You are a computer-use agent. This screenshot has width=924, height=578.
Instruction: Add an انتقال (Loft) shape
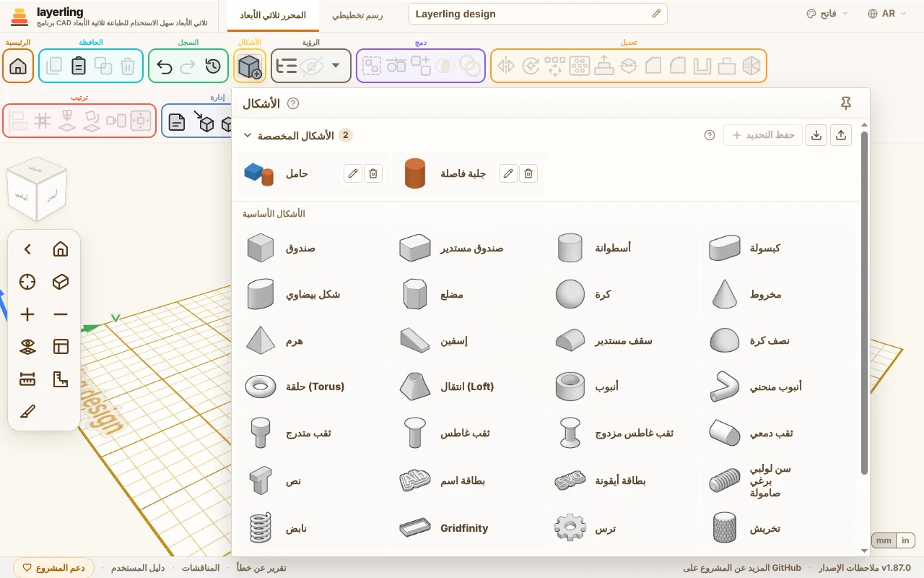tap(468, 387)
